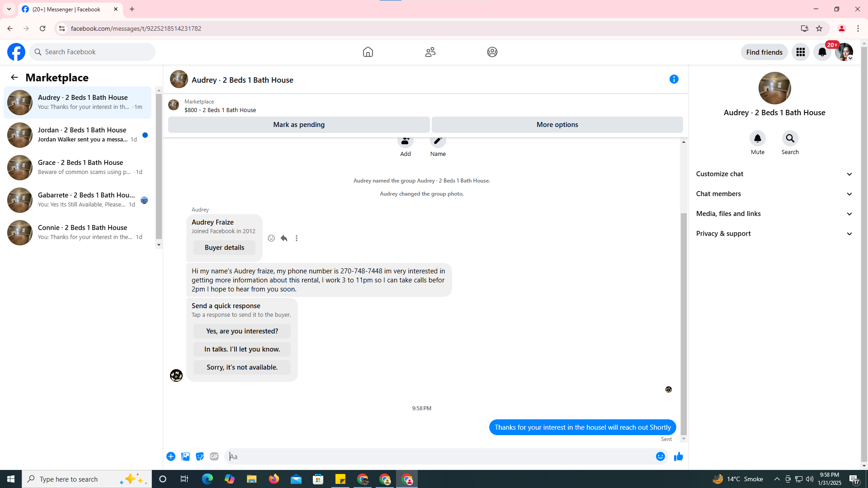Image resolution: width=868 pixels, height=488 pixels.
Task: Focus the Search Facebook field
Action: 92,52
